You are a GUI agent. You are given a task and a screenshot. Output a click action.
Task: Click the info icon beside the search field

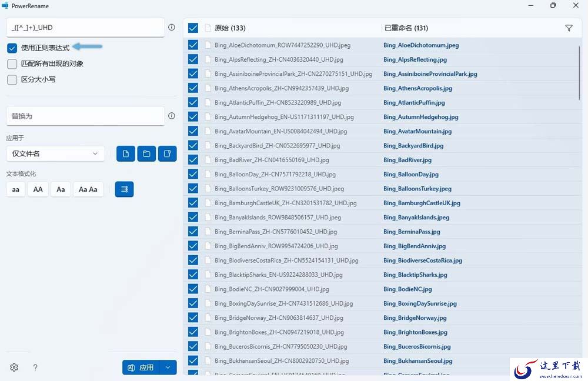pos(171,28)
